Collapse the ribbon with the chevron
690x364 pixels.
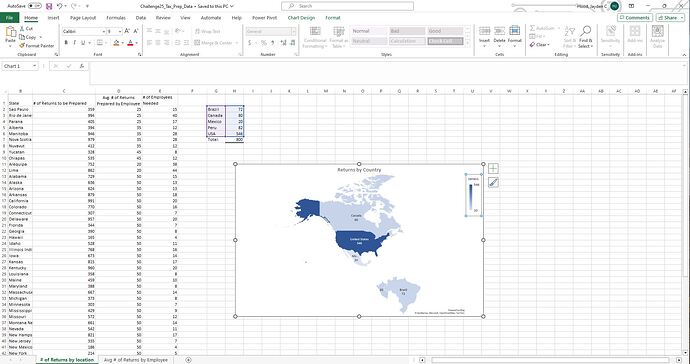(684, 54)
